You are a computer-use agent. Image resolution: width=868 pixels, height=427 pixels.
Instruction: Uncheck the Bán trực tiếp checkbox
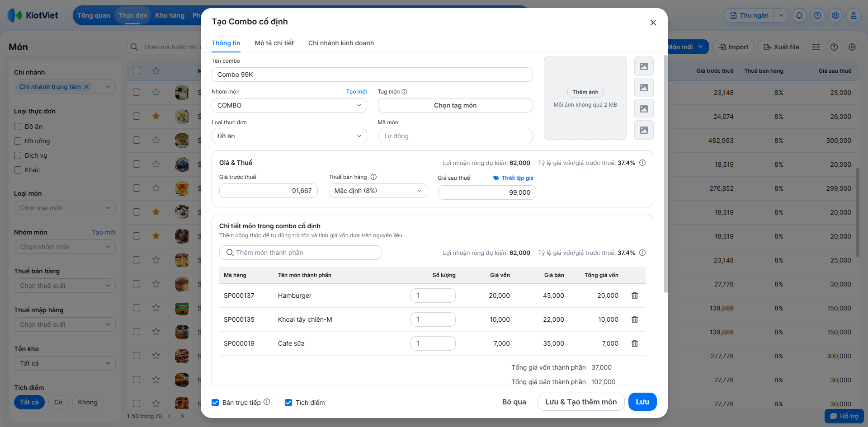(216, 403)
